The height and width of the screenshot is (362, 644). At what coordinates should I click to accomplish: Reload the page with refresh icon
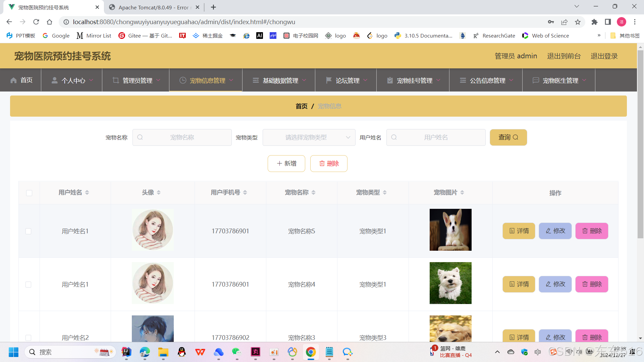click(x=36, y=22)
